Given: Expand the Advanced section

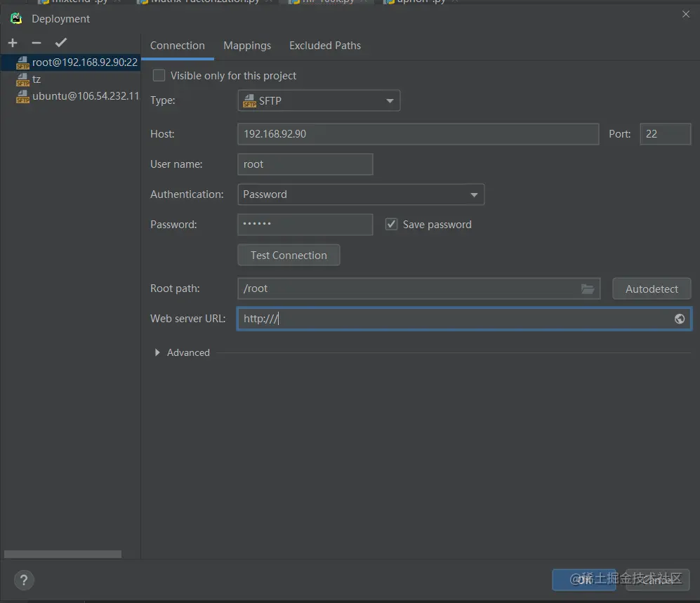Looking at the screenshot, I should pos(157,352).
